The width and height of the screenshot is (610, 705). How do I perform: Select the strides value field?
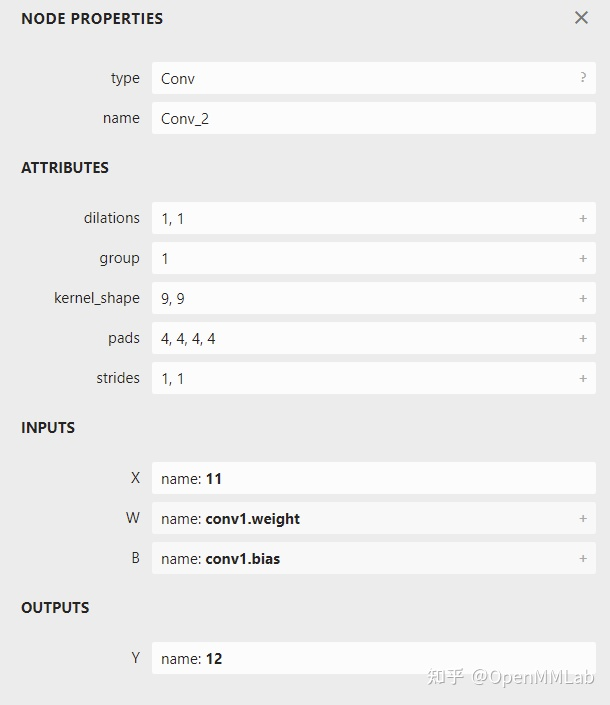coord(374,378)
